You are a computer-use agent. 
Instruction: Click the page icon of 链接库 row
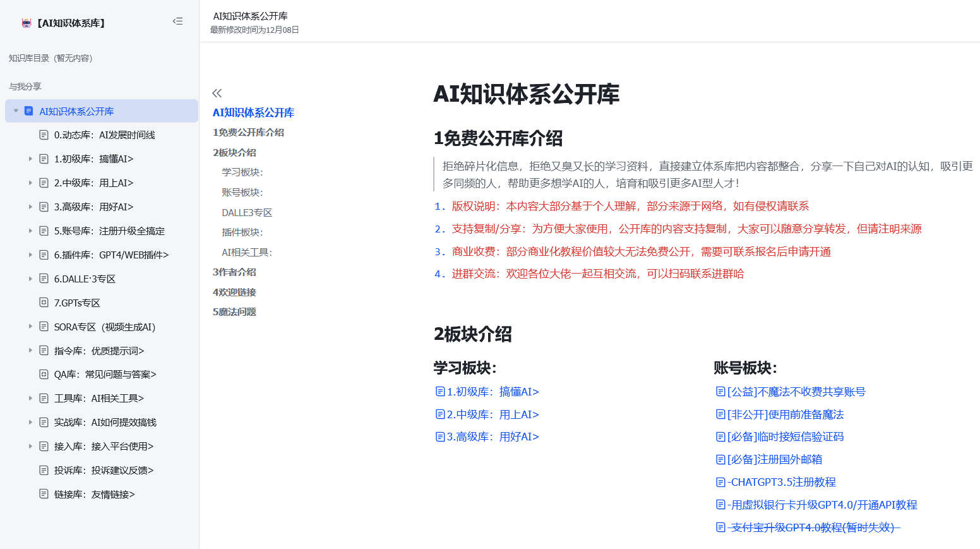tap(44, 494)
